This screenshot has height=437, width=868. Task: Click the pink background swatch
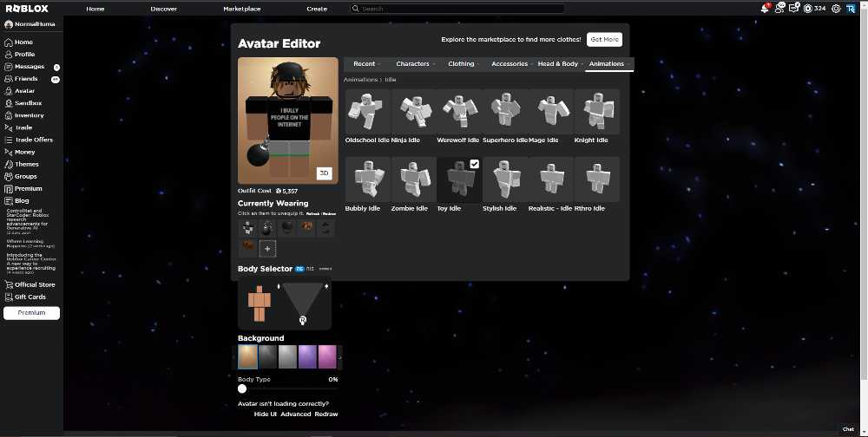coord(327,356)
